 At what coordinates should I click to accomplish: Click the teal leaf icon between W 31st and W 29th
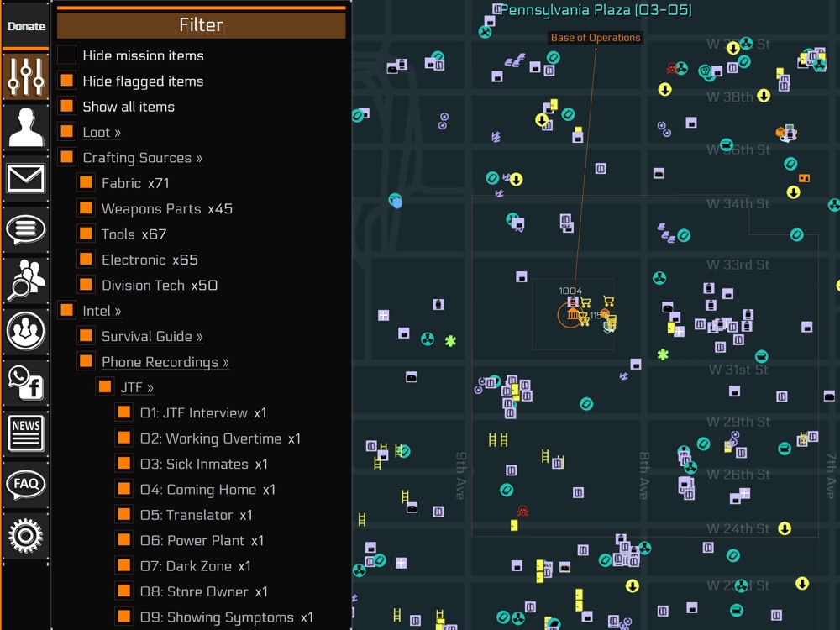[x=586, y=403]
